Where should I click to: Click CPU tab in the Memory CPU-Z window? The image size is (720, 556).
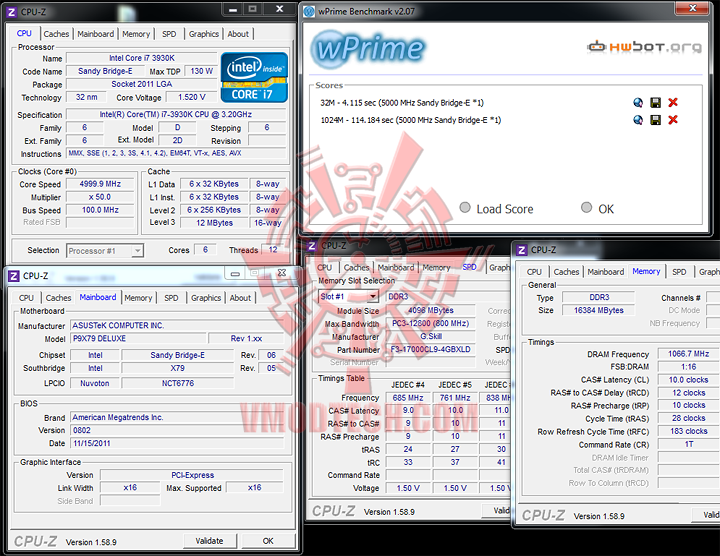(534, 272)
